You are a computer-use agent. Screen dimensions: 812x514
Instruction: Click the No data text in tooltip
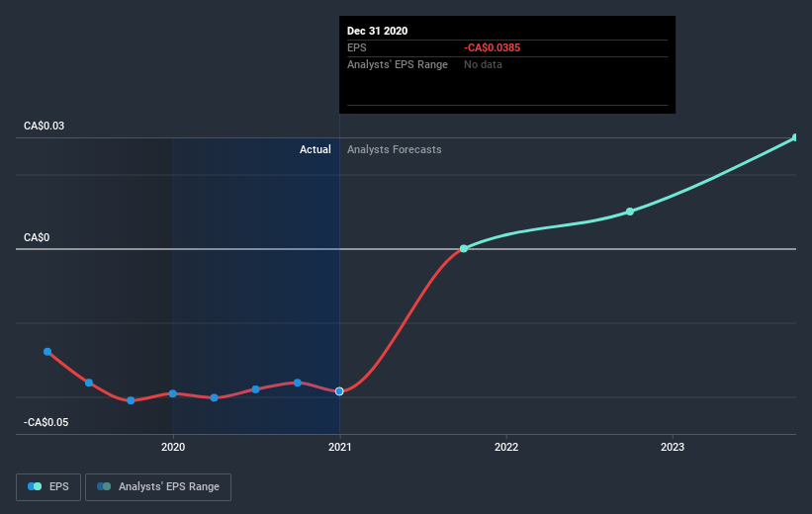click(483, 64)
